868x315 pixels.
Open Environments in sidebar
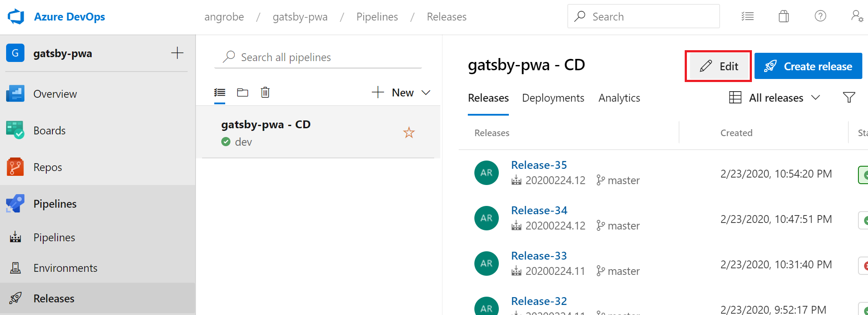click(x=98, y=268)
